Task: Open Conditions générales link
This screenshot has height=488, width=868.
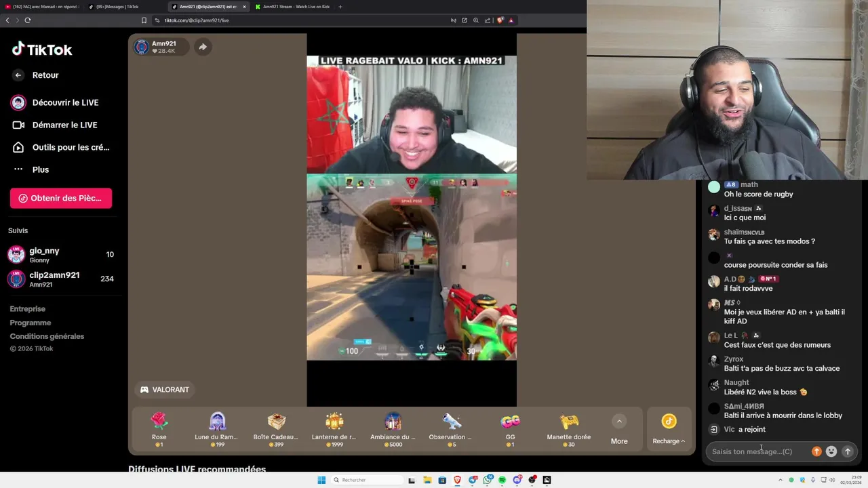Action: pos(47,336)
